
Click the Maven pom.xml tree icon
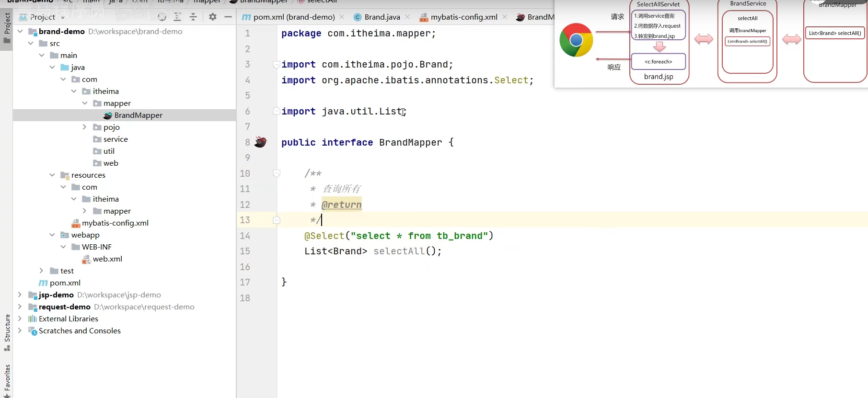click(43, 283)
